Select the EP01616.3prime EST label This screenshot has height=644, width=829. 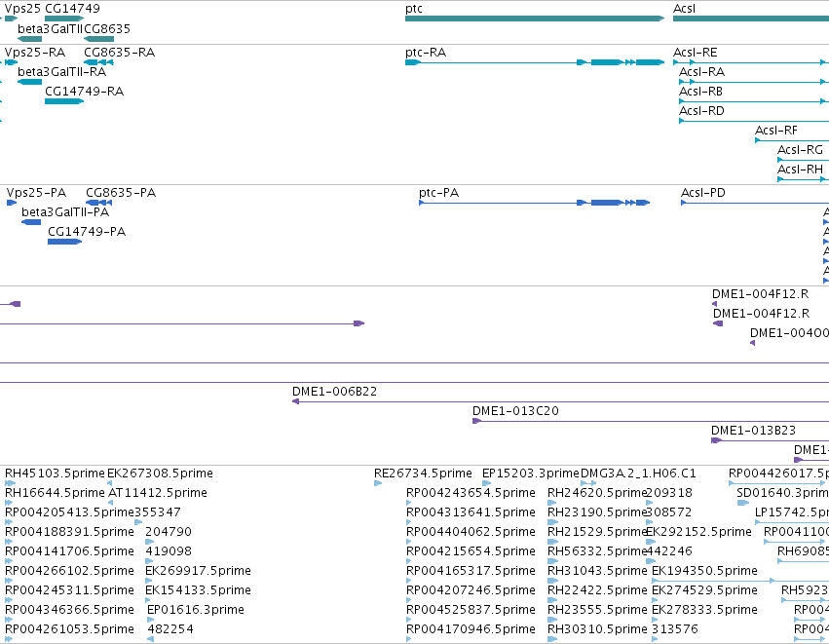tap(196, 611)
